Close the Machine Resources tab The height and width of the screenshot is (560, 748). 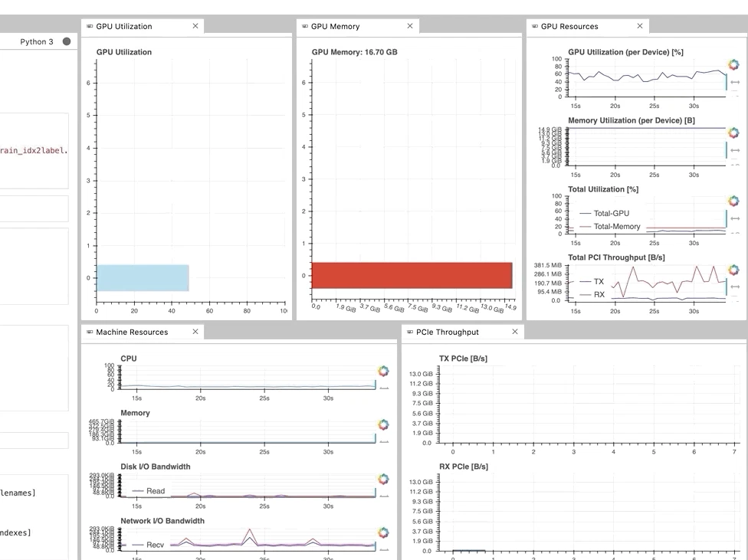(195, 332)
